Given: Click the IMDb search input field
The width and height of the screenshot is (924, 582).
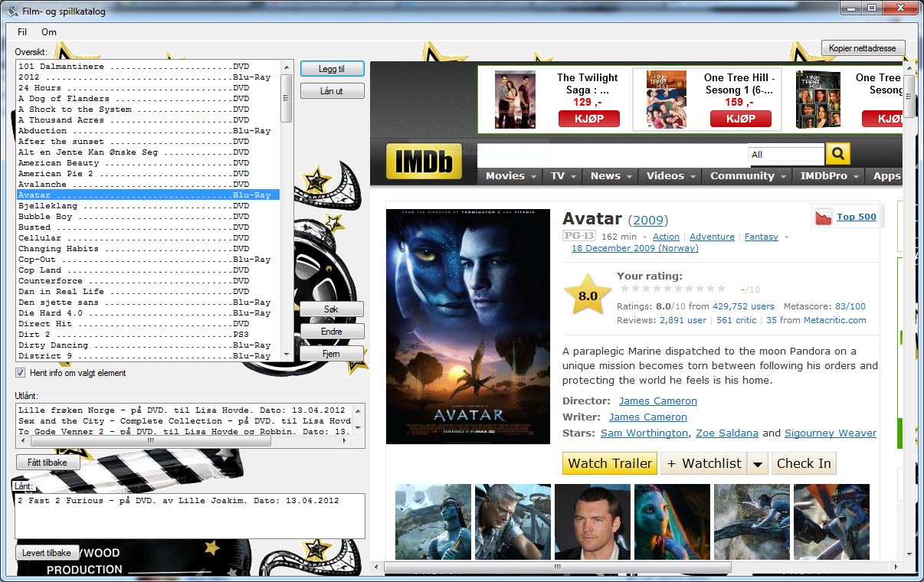Looking at the screenshot, I should (x=612, y=154).
